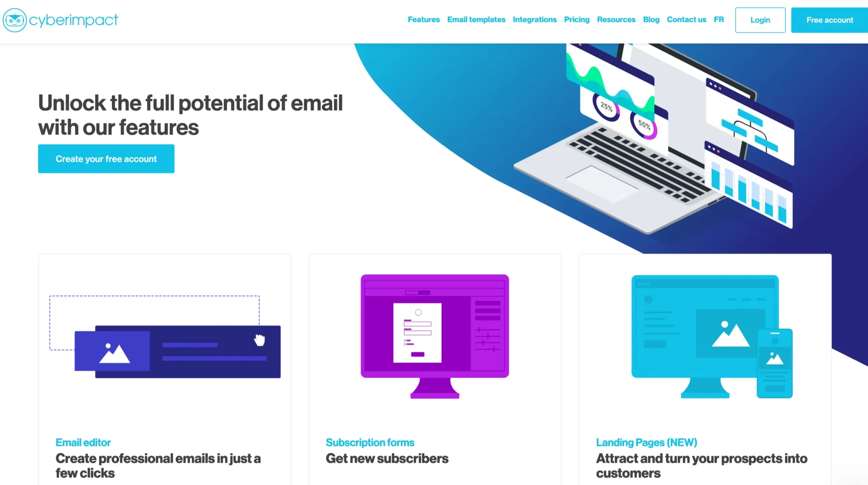Click the Features navigation menu item
Image resolution: width=868 pixels, height=485 pixels.
[424, 20]
